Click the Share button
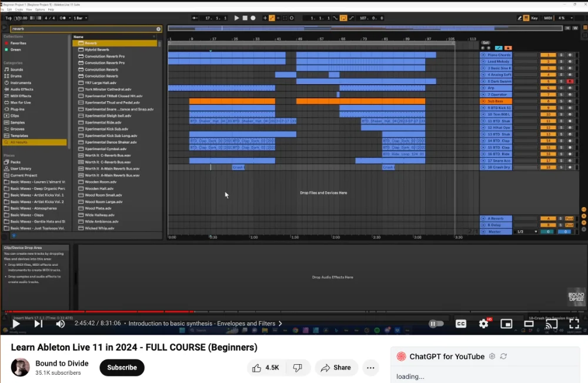The width and height of the screenshot is (588, 383). [336, 367]
